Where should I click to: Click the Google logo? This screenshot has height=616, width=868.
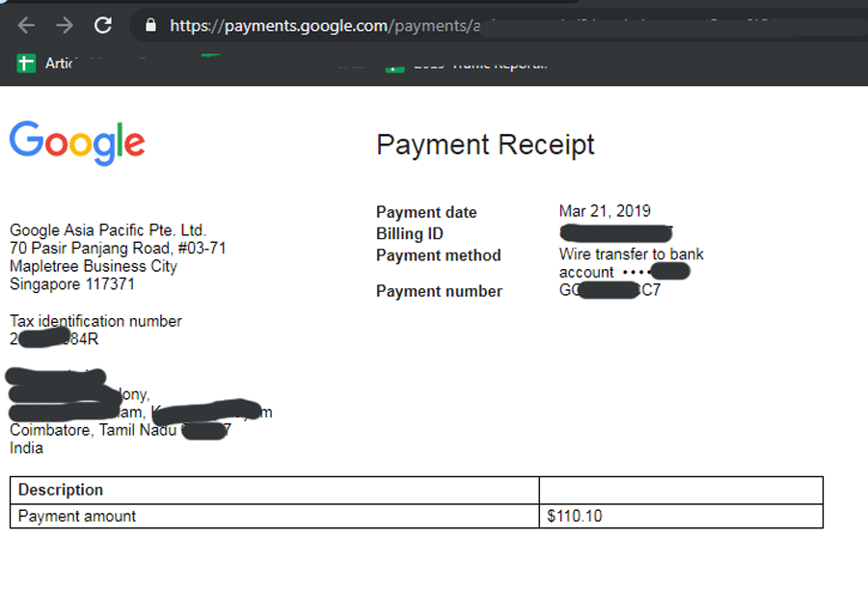77,143
